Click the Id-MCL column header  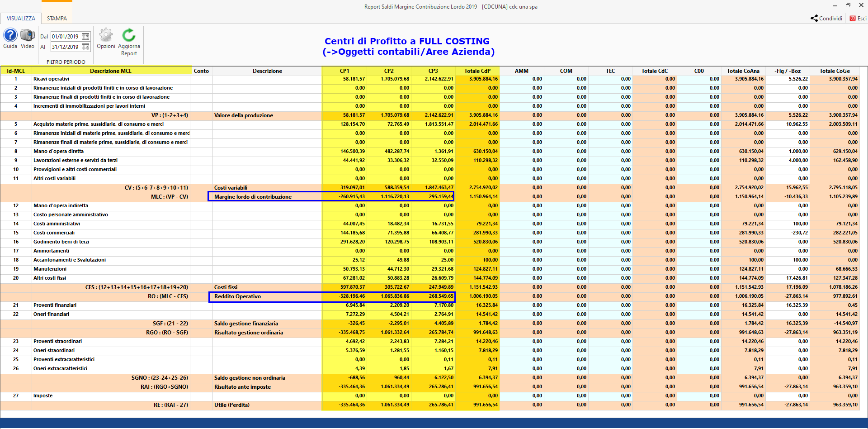(16, 71)
